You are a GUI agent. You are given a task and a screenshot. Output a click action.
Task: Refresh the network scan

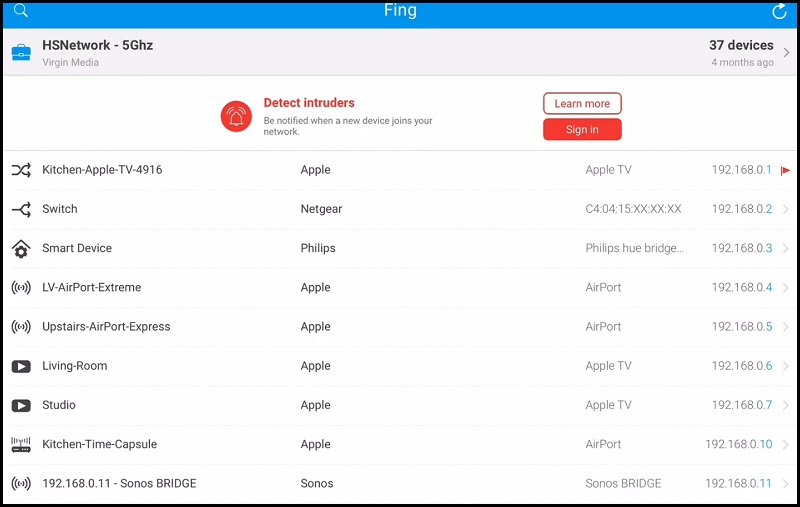click(x=779, y=11)
